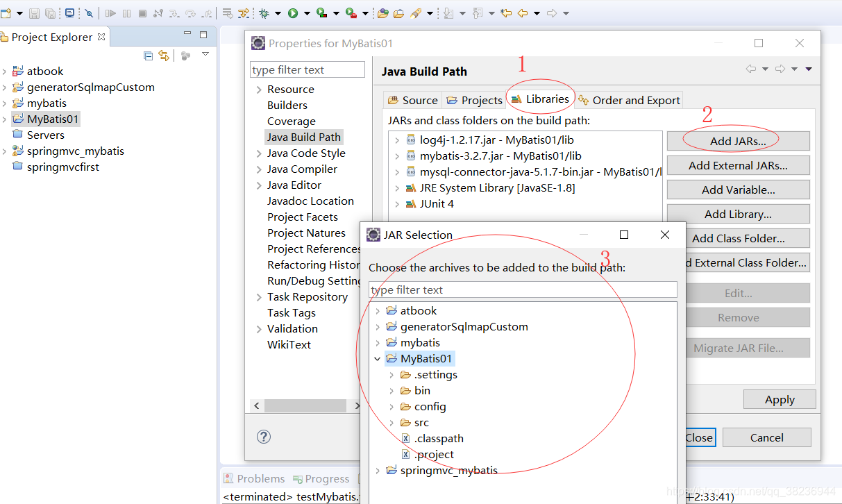Viewport: 842px width, 504px height.
Task: Expand atbook in JAR Selection tree
Action: pos(378,311)
